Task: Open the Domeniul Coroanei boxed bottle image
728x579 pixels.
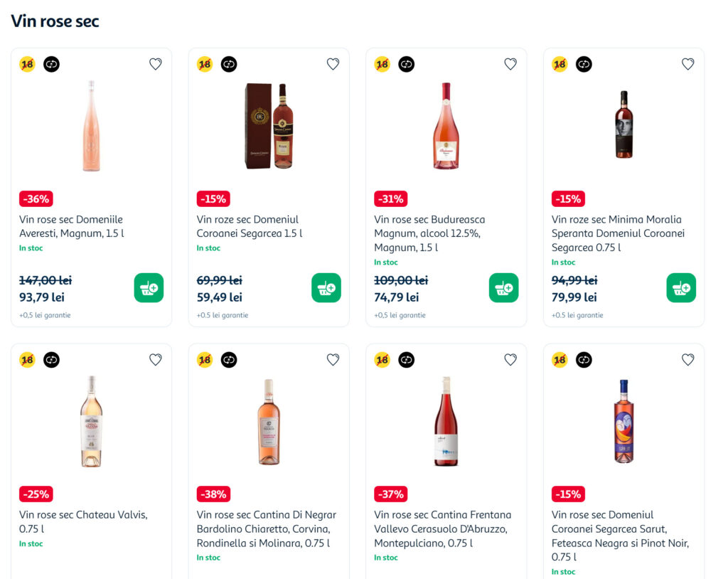Action: pos(269,126)
